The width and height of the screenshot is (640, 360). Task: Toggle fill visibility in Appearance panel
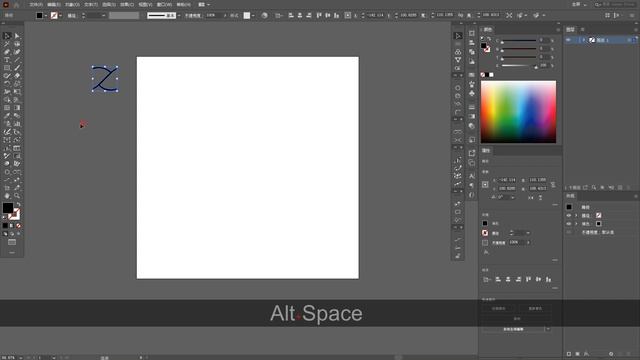[x=569, y=224]
